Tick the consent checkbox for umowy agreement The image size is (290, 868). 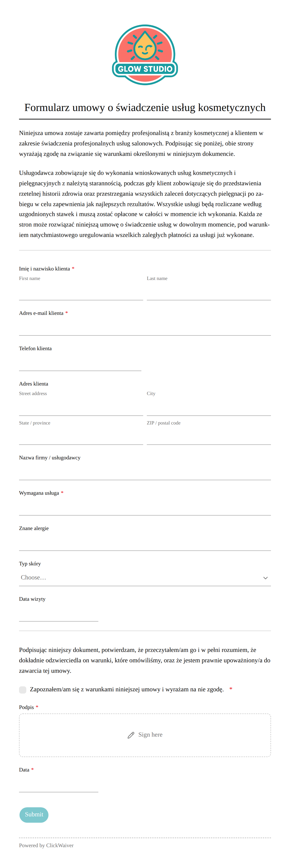[x=23, y=690]
